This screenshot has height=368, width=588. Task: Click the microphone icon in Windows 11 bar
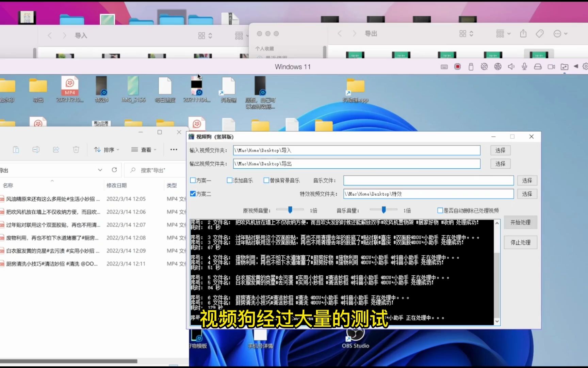click(x=524, y=67)
